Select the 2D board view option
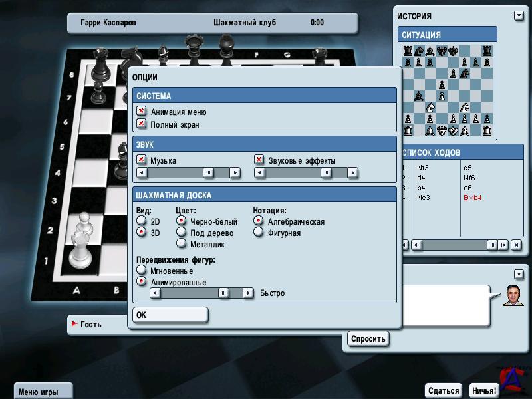The width and height of the screenshot is (532, 399). coord(141,221)
